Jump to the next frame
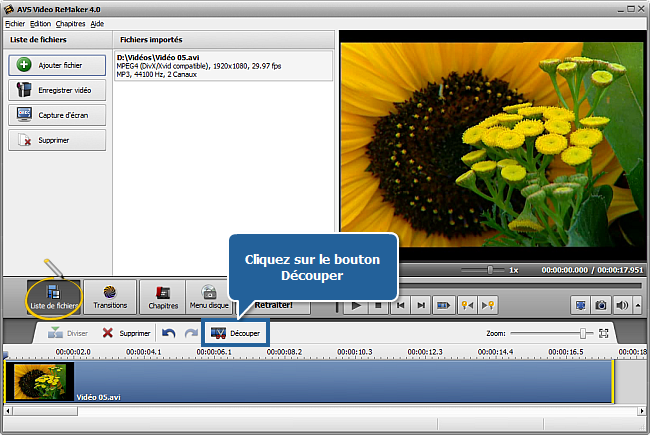This screenshot has width=650, height=435. coord(421,305)
